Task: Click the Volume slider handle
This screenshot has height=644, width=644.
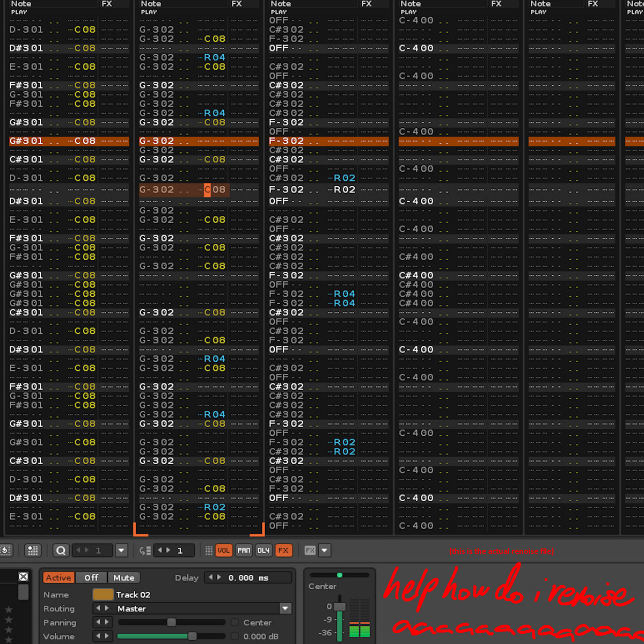Action: point(192,636)
